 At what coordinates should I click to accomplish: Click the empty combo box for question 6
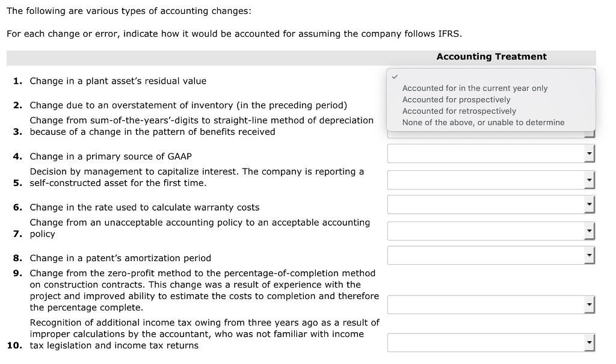(x=487, y=204)
